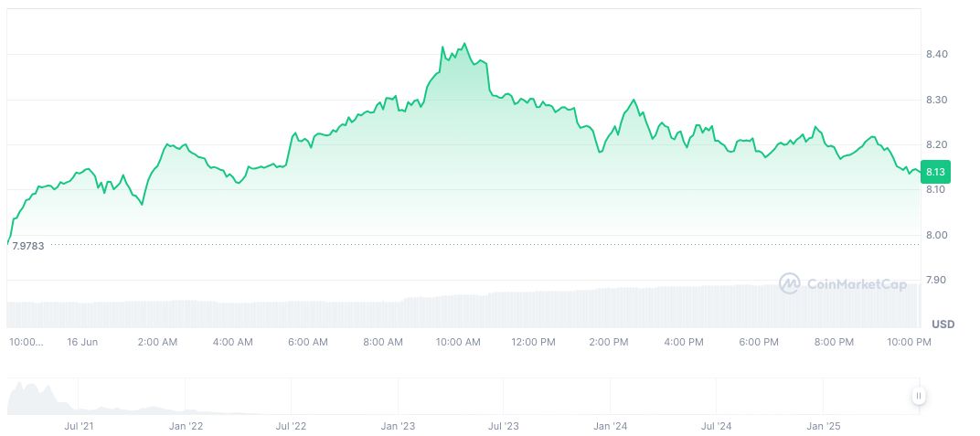980x436 pixels.
Task: Click the 10:00 PM time axis label
Action: [x=910, y=342]
